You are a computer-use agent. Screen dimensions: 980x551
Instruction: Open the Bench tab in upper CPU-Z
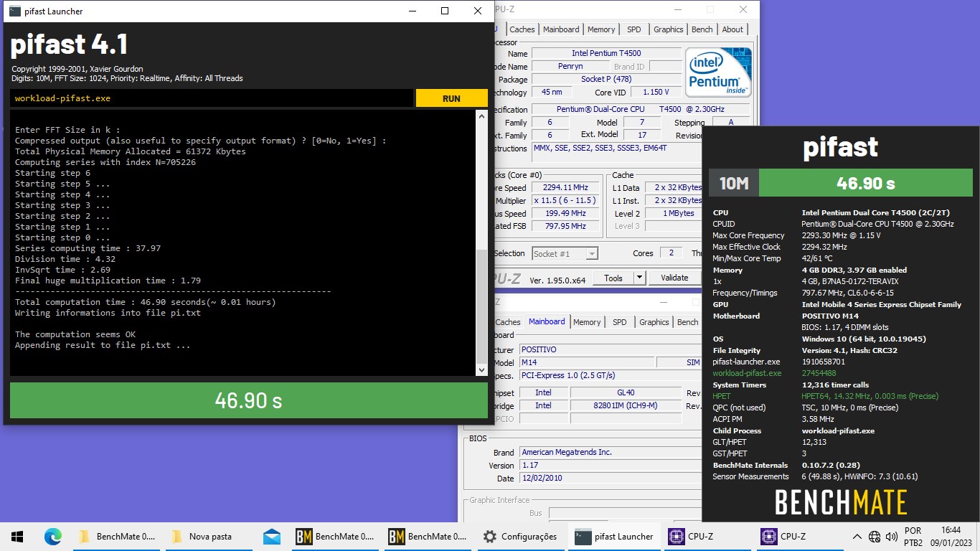(702, 29)
